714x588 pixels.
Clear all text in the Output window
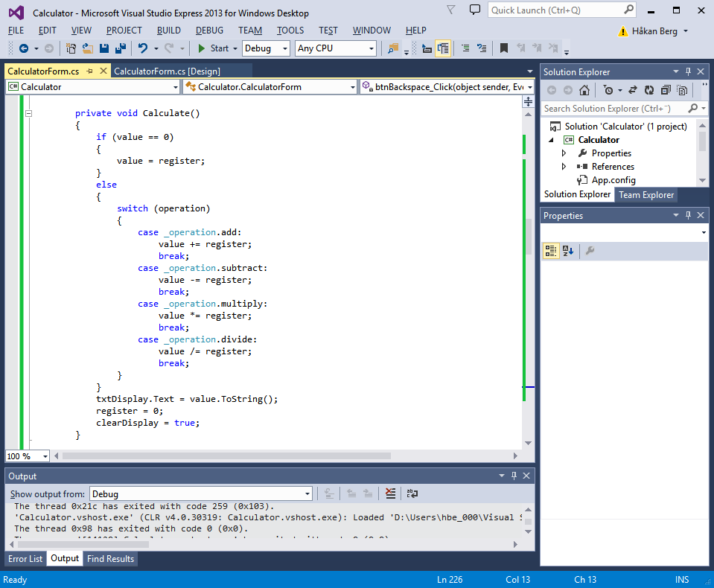pyautogui.click(x=390, y=493)
